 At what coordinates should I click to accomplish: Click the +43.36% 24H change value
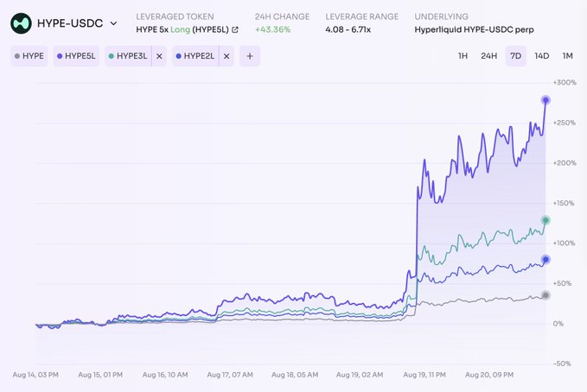pyautogui.click(x=272, y=29)
